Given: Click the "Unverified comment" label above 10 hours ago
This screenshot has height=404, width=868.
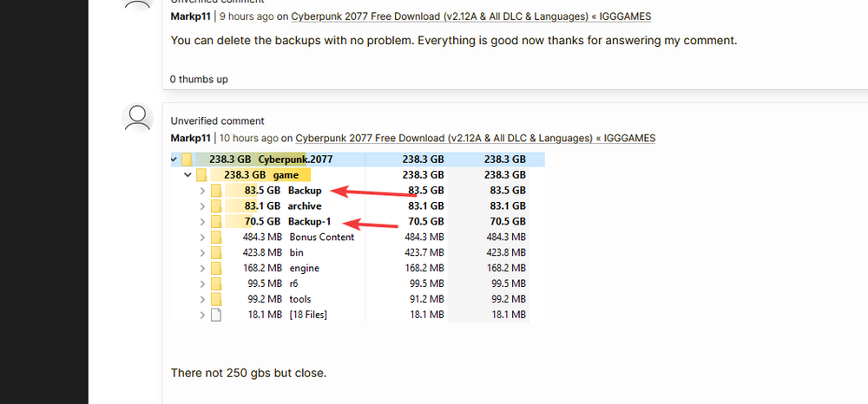Looking at the screenshot, I should pyautogui.click(x=218, y=121).
